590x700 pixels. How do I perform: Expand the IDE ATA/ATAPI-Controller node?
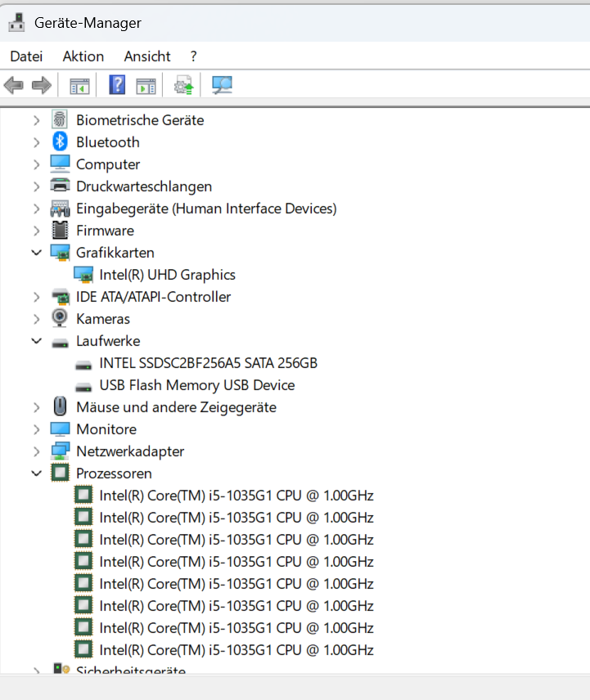click(x=37, y=297)
